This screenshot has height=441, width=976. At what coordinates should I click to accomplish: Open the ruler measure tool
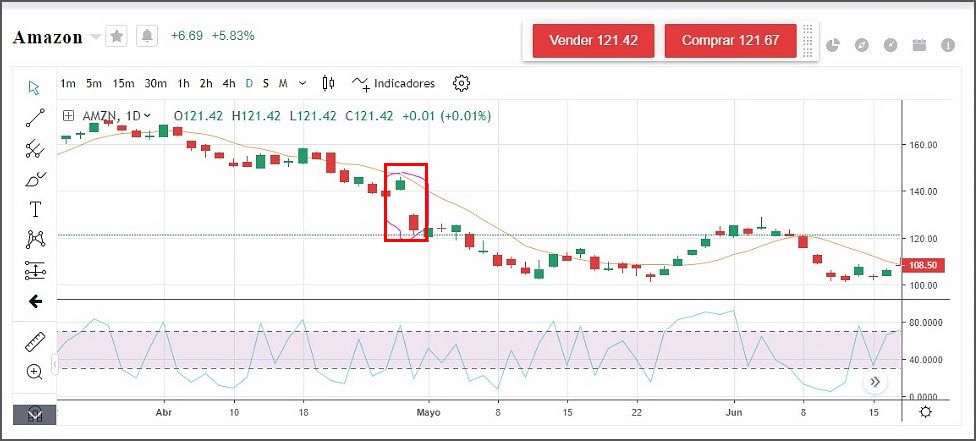(35, 342)
